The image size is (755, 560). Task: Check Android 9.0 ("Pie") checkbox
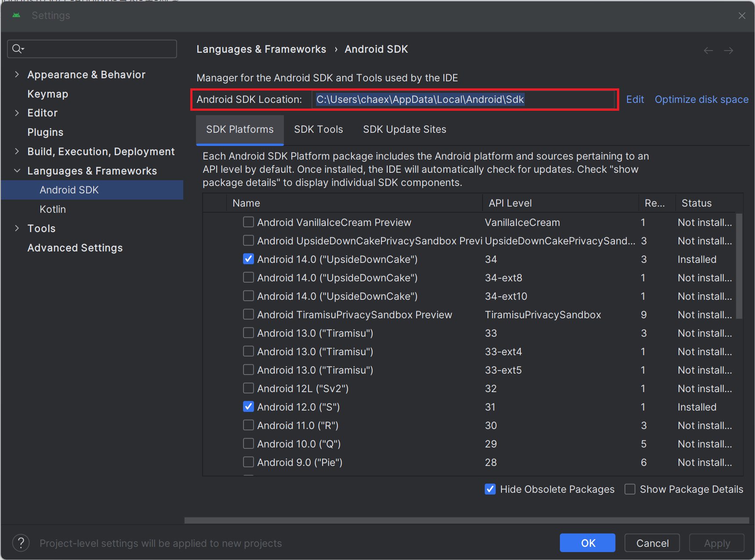coord(248,462)
